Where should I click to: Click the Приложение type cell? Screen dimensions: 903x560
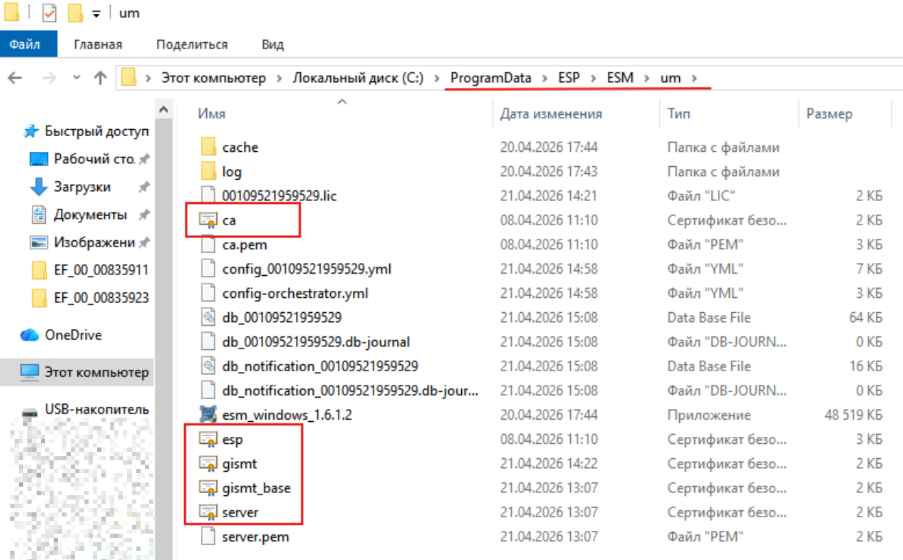click(x=709, y=415)
